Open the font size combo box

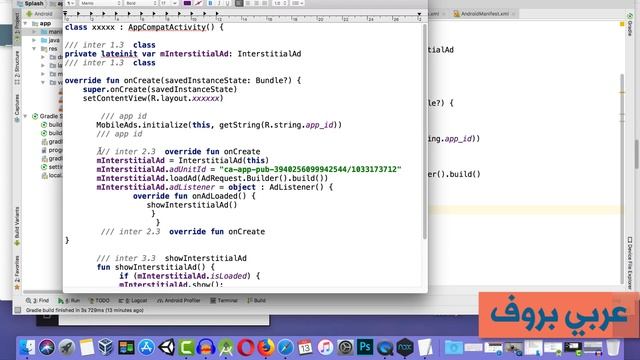tap(168, 3)
